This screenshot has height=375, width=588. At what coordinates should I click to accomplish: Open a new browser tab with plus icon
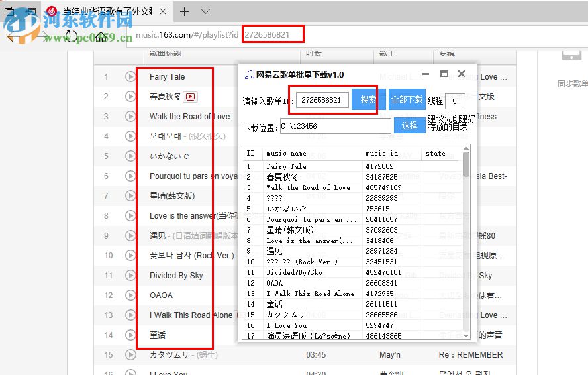(x=184, y=12)
